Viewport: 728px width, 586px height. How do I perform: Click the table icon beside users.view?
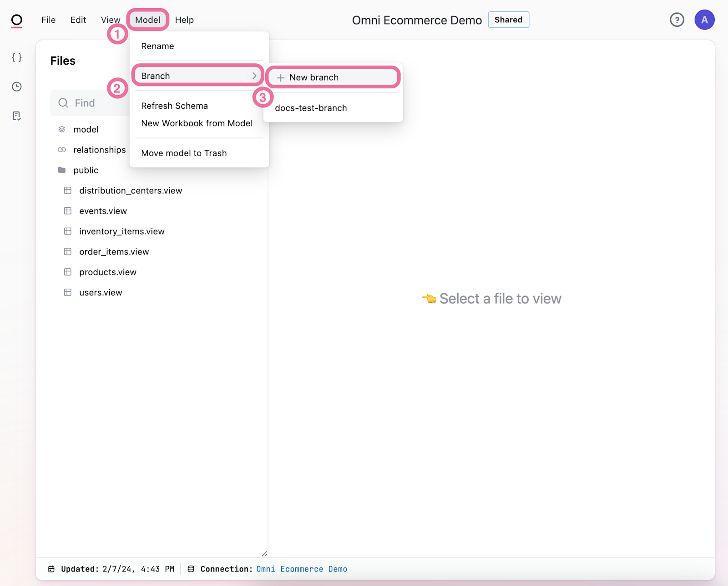coord(67,292)
